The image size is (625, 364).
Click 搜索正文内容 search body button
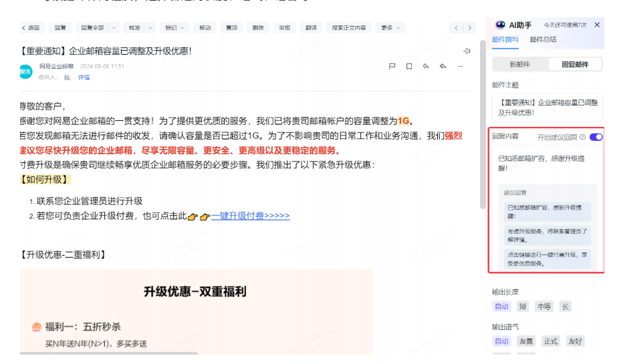(x=349, y=27)
